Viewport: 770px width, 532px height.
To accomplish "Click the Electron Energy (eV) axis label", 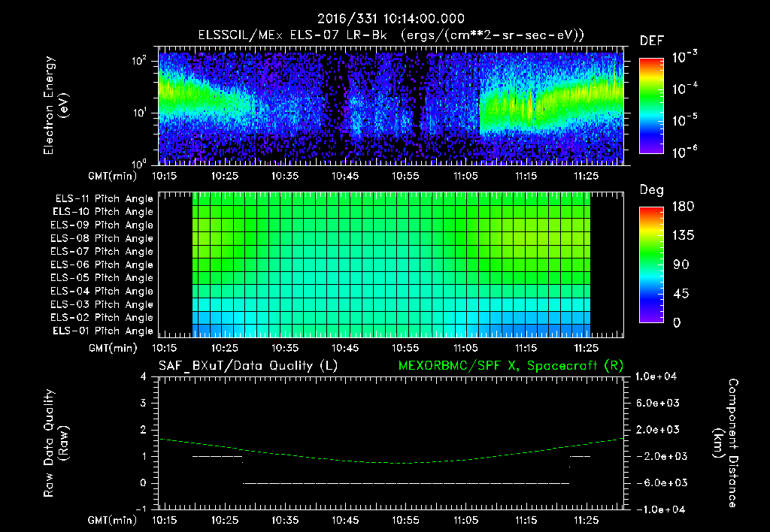I will (x=56, y=105).
